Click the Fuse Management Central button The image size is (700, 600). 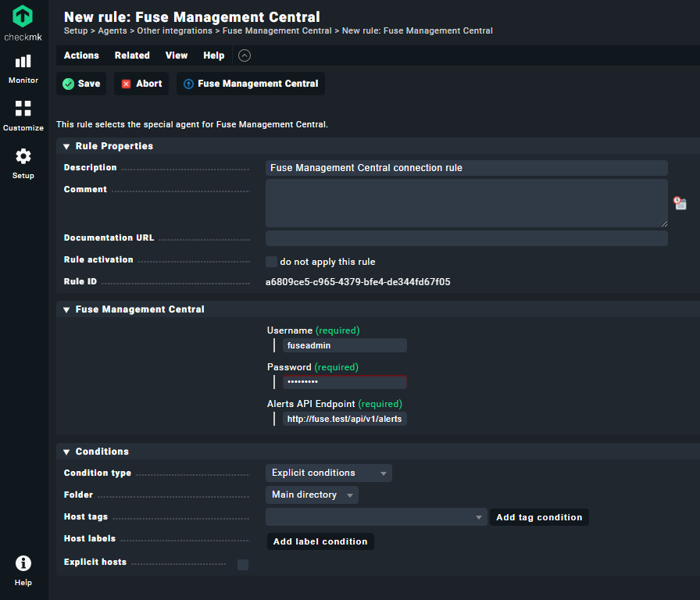(251, 84)
